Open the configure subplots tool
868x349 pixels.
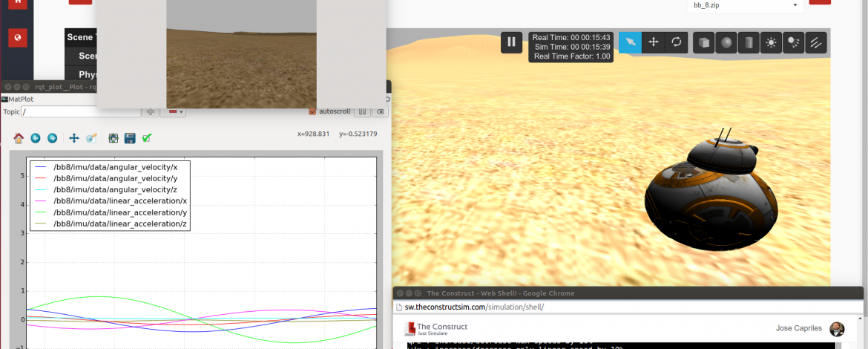(x=114, y=138)
